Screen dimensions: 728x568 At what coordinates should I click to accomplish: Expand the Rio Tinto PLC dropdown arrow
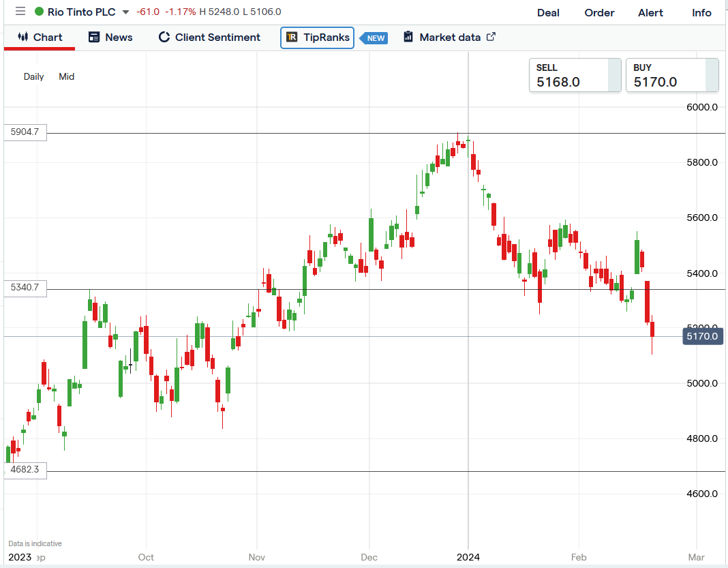(x=125, y=12)
